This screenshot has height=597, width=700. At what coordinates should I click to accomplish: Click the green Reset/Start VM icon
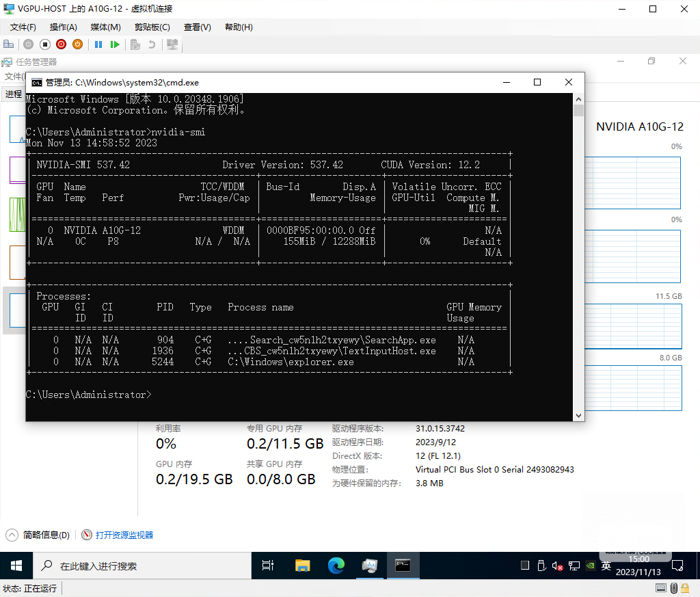point(115,44)
